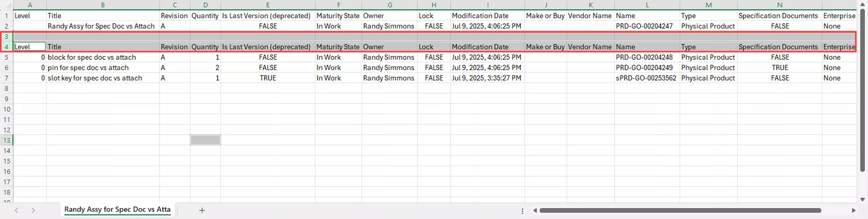Select column N header
The image size is (868, 219).
tap(780, 5)
